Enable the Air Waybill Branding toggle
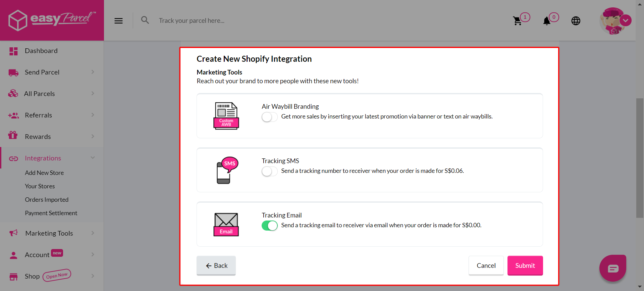Viewport: 644px width, 291px height. click(269, 117)
